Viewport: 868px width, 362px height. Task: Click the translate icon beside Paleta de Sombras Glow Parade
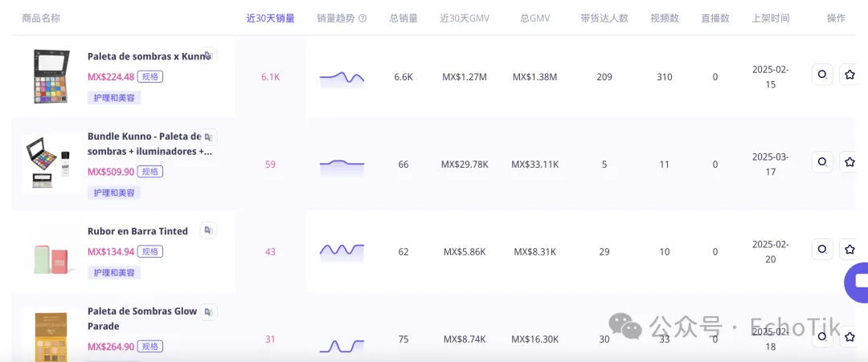(209, 312)
